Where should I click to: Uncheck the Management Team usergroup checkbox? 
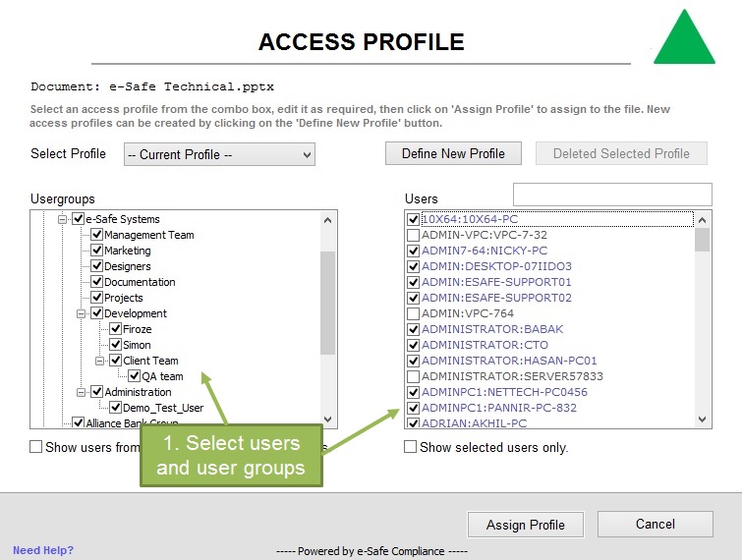click(x=97, y=235)
